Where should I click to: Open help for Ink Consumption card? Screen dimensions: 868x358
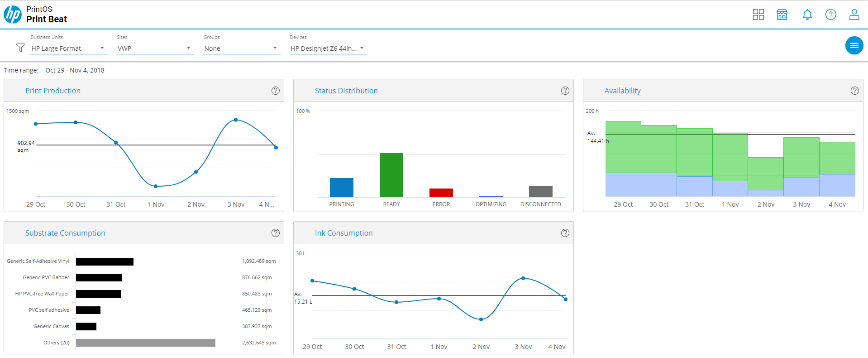[565, 233]
